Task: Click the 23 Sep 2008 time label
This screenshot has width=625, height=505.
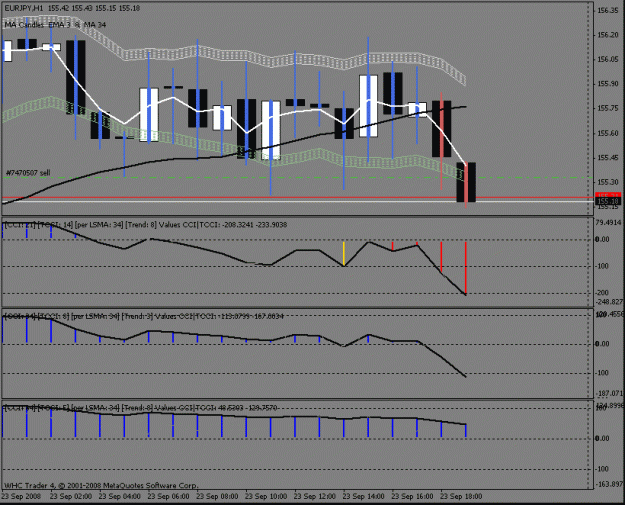Action: coord(21,496)
